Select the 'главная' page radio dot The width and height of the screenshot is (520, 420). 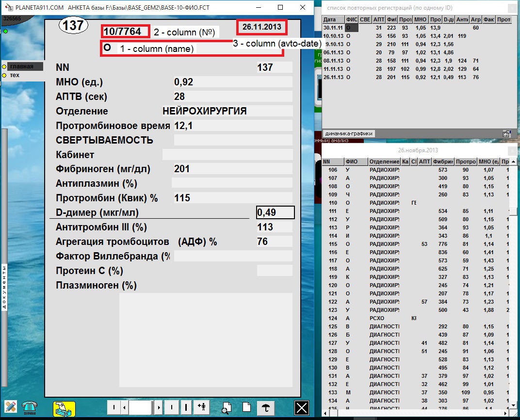tap(4, 66)
